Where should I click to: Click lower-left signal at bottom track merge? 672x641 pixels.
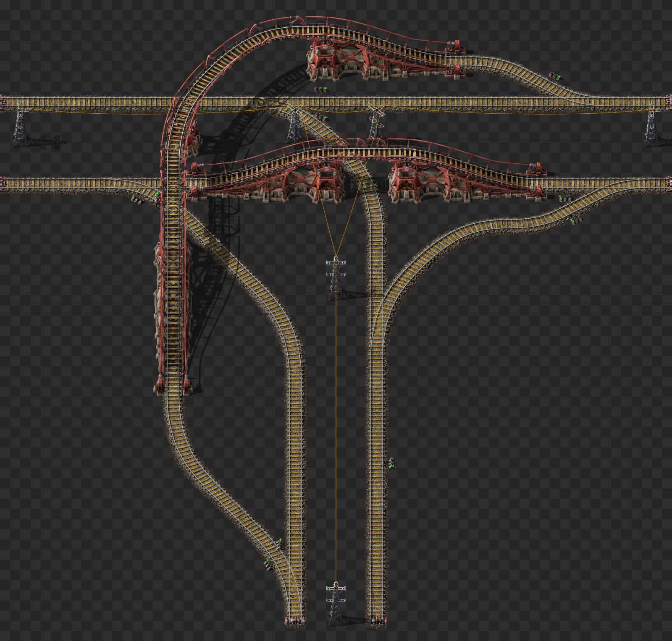coord(267,564)
